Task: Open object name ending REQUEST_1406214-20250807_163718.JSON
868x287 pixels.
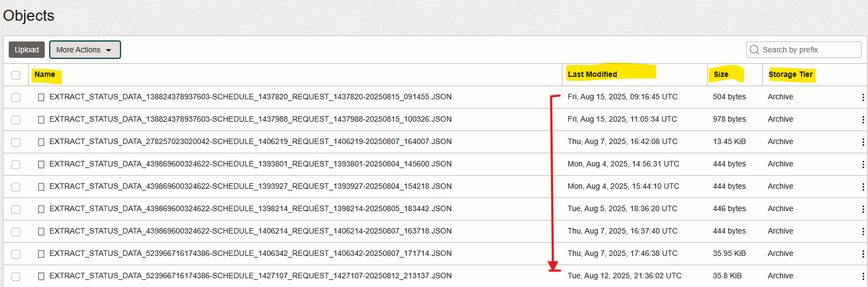Action: [250, 231]
